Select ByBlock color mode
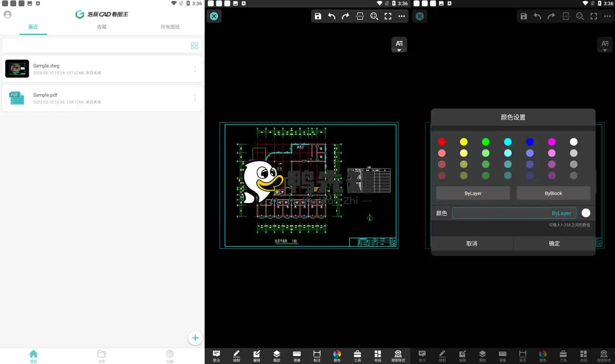The height and width of the screenshot is (364, 615). point(553,193)
